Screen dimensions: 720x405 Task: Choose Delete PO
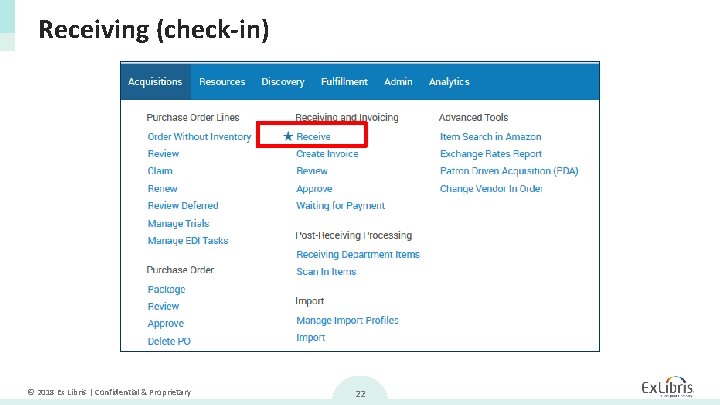[x=169, y=341]
